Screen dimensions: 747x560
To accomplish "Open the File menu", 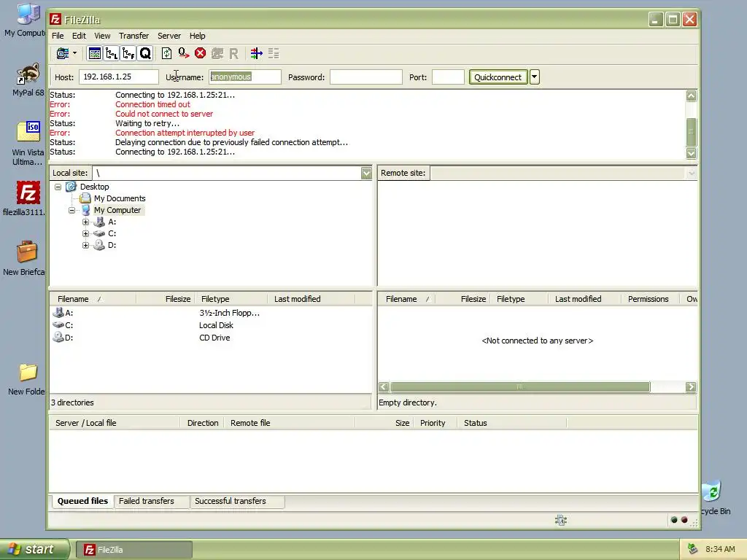I will click(x=58, y=36).
